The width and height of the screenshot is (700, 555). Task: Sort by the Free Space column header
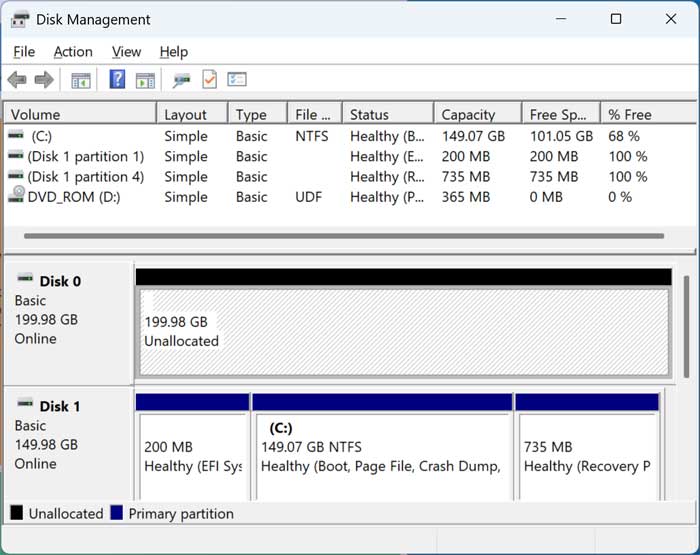click(x=561, y=114)
